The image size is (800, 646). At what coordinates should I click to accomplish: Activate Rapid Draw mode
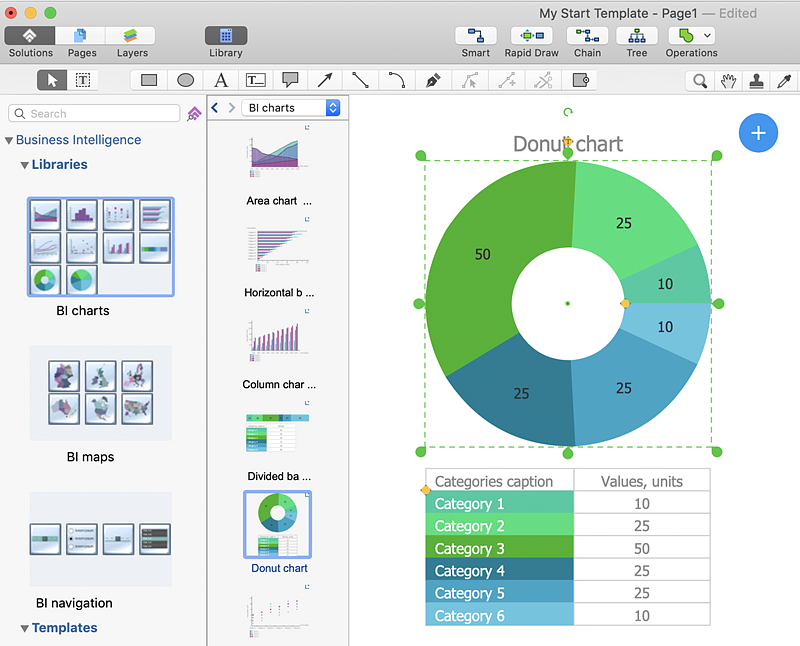tap(532, 36)
